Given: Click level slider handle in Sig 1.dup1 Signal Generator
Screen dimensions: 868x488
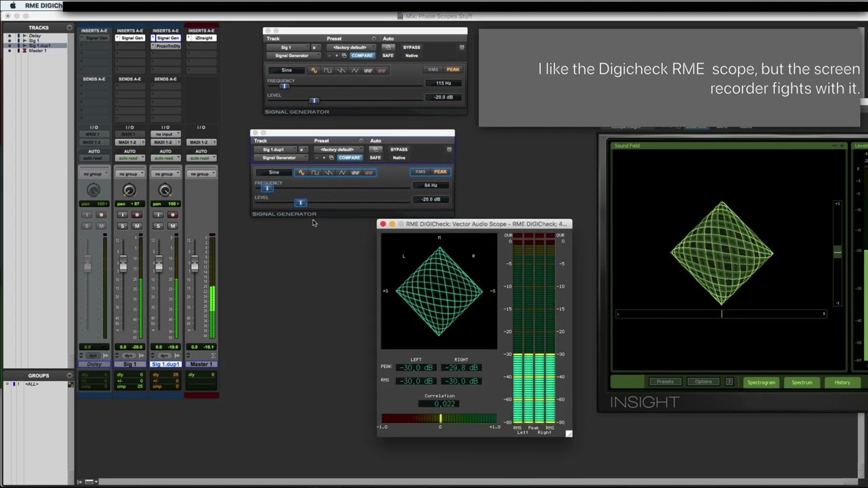Looking at the screenshot, I should click(x=300, y=203).
